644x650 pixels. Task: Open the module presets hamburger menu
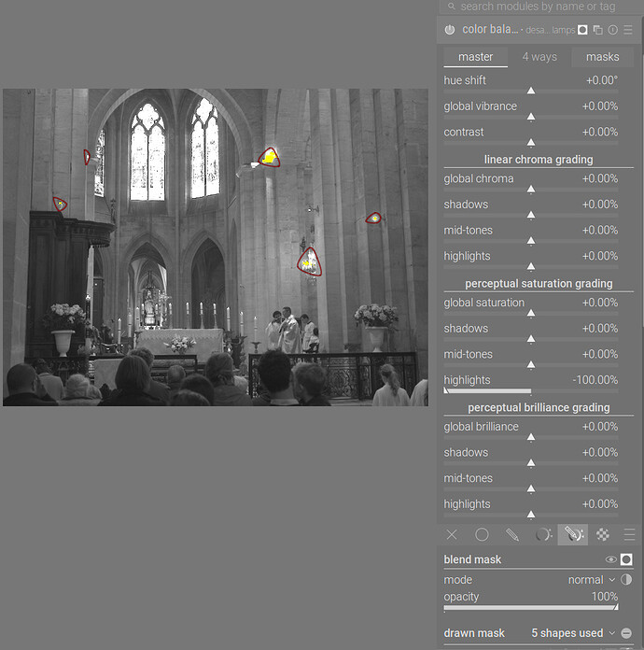[628, 30]
